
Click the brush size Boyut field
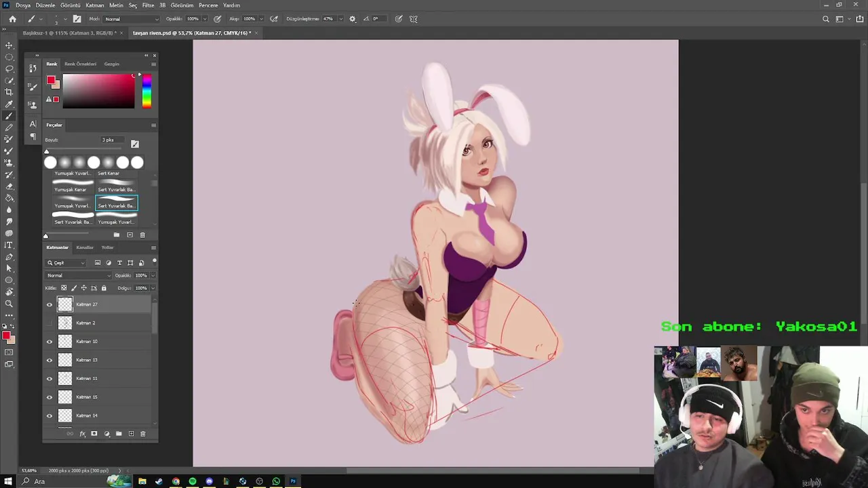[112, 140]
